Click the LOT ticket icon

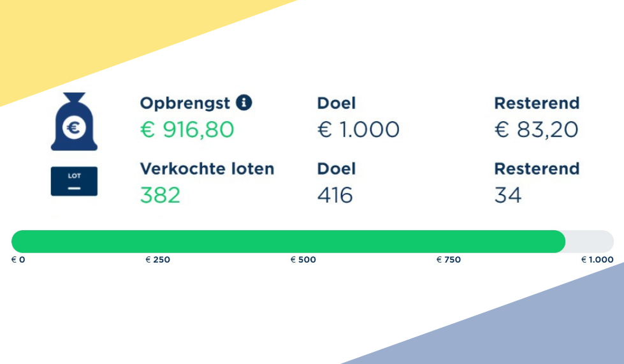tap(74, 181)
